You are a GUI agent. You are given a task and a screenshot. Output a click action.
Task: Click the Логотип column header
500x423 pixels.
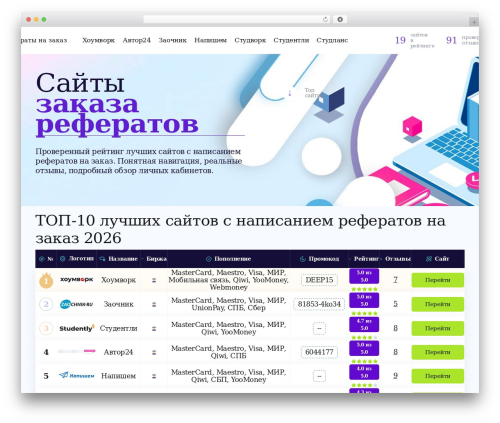pyautogui.click(x=77, y=259)
